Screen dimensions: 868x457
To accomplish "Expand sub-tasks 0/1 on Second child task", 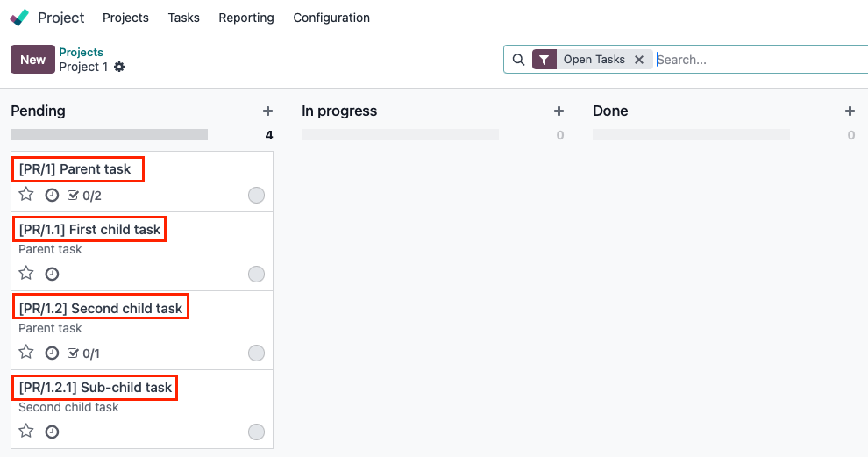I will 84,353.
